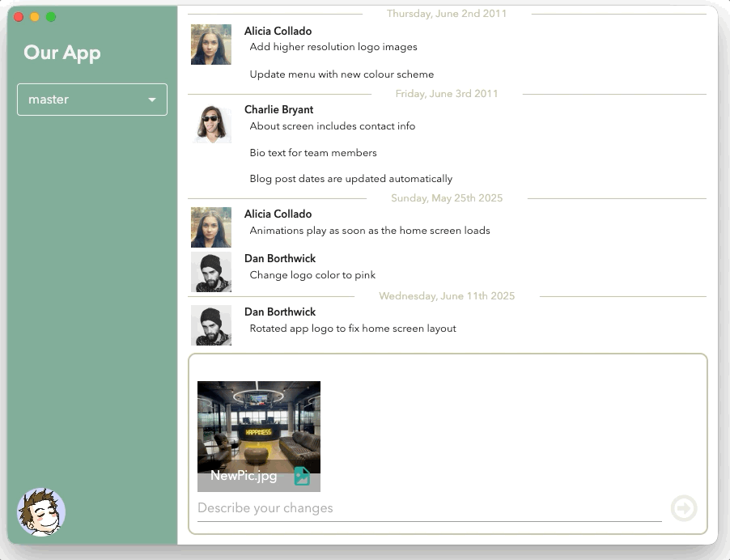Open commit 'Bio text for team members'

(x=313, y=153)
